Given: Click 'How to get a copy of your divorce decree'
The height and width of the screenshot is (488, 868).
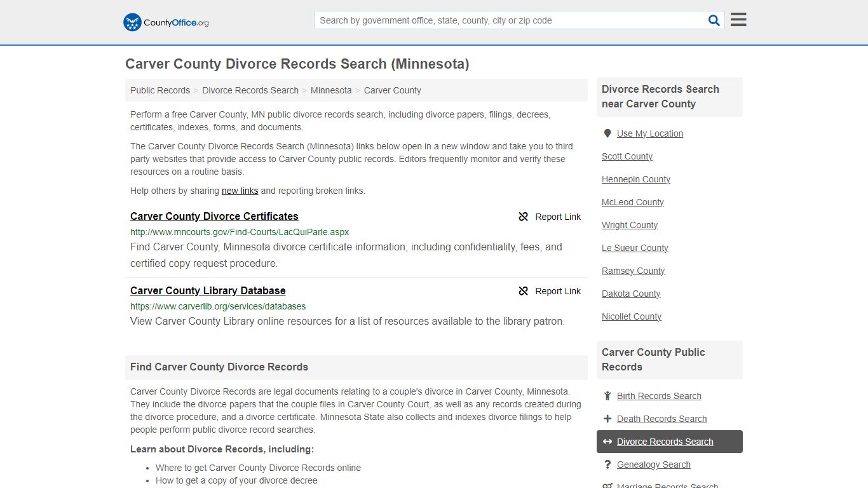Looking at the screenshot, I should [x=236, y=480].
